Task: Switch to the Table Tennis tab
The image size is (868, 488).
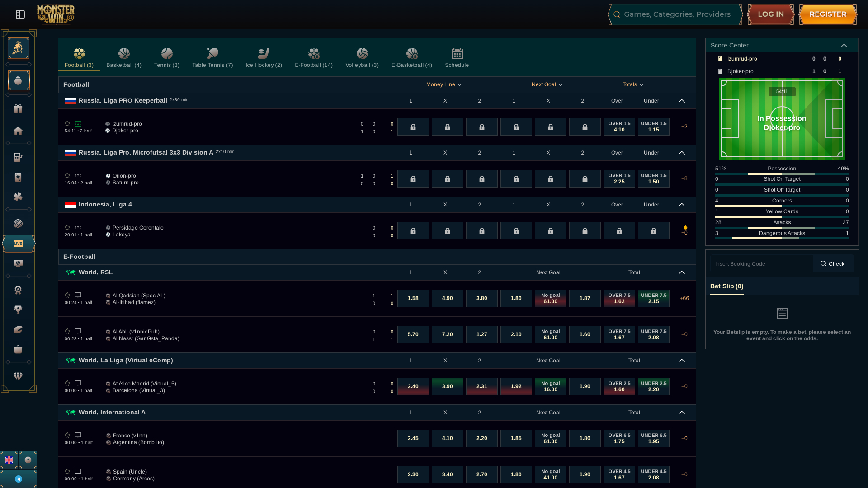Action: [212, 57]
